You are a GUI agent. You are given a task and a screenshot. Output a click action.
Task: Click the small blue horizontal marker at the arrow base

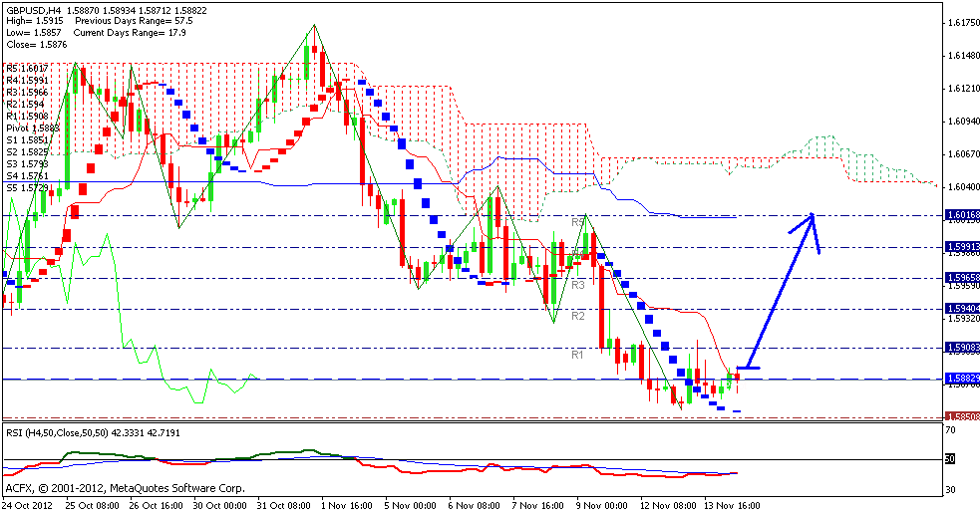coord(748,369)
